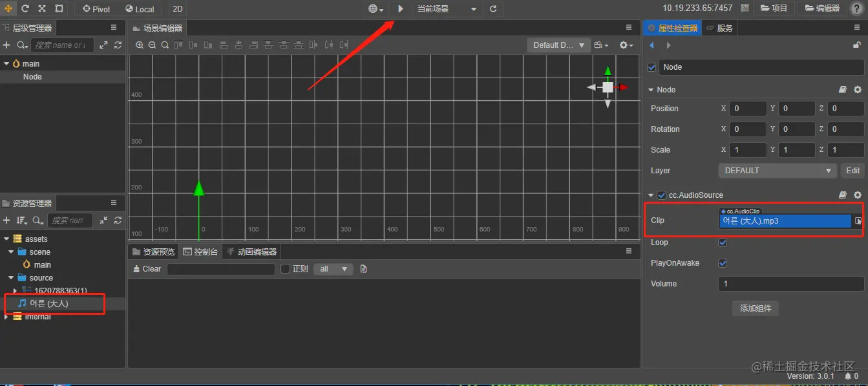Switch to 服务 tab
This screenshot has width=868, height=386.
click(x=719, y=28)
